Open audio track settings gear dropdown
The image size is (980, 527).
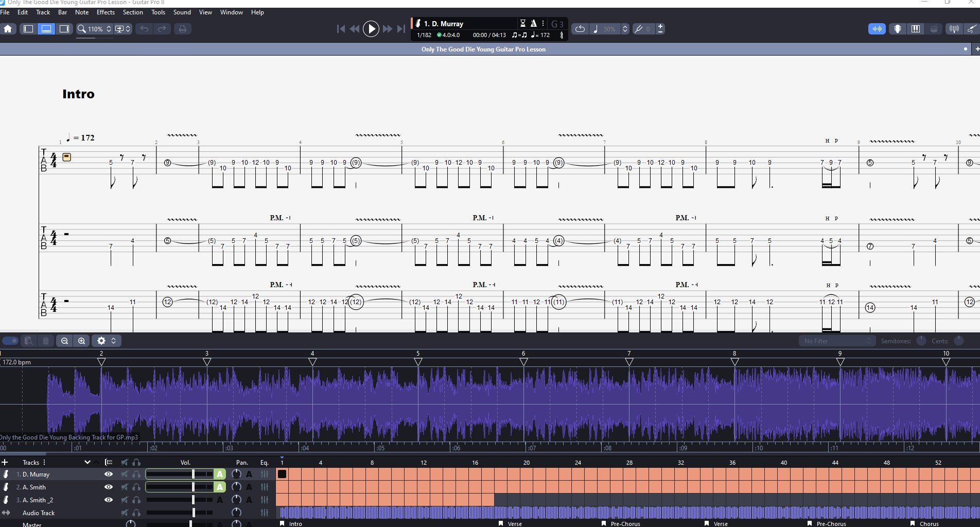107,341
